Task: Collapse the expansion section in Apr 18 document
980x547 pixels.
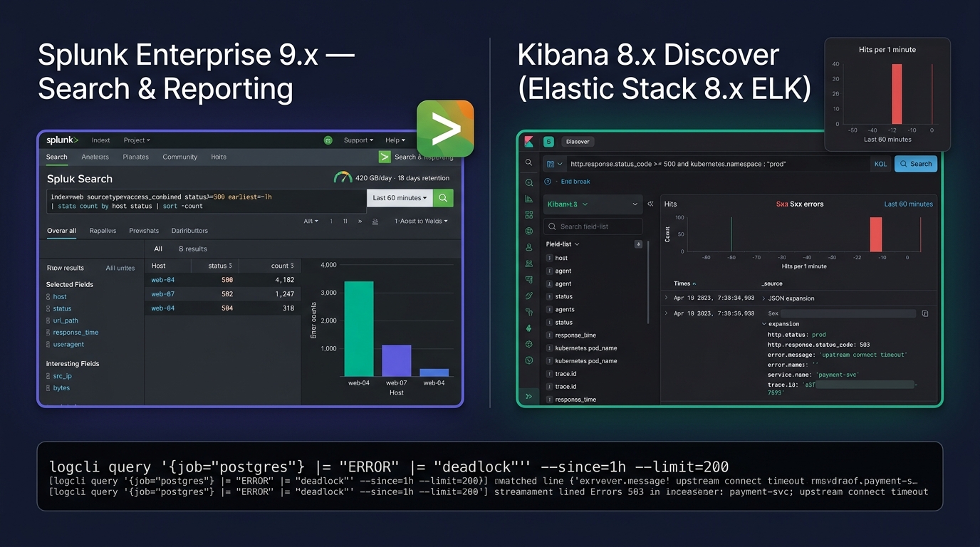Action: coord(764,324)
